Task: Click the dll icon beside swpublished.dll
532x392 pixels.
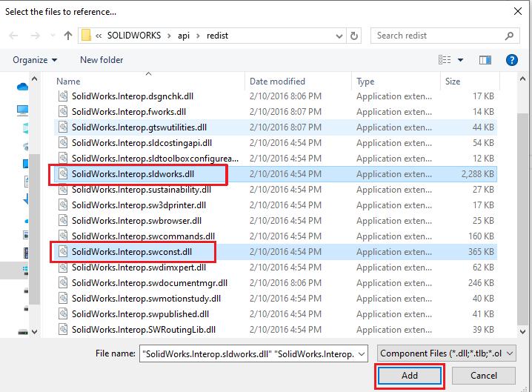Action: click(x=63, y=314)
